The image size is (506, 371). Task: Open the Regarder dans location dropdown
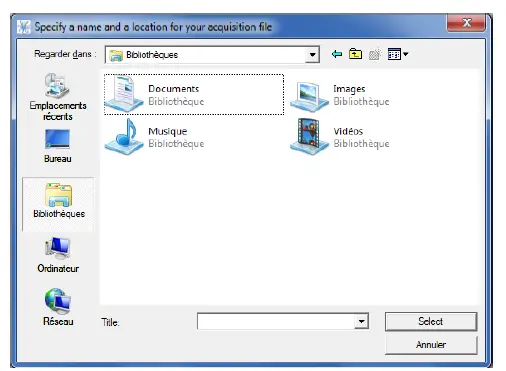312,55
